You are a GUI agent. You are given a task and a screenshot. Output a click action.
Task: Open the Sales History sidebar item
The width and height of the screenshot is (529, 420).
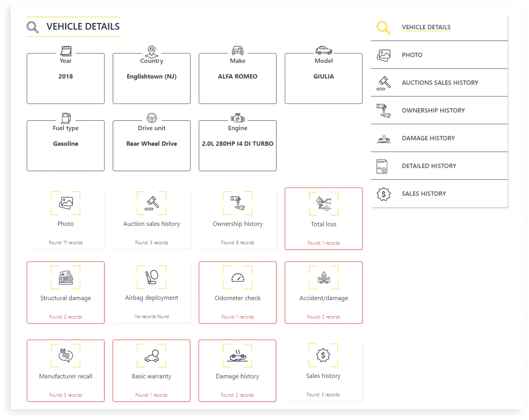tap(424, 194)
